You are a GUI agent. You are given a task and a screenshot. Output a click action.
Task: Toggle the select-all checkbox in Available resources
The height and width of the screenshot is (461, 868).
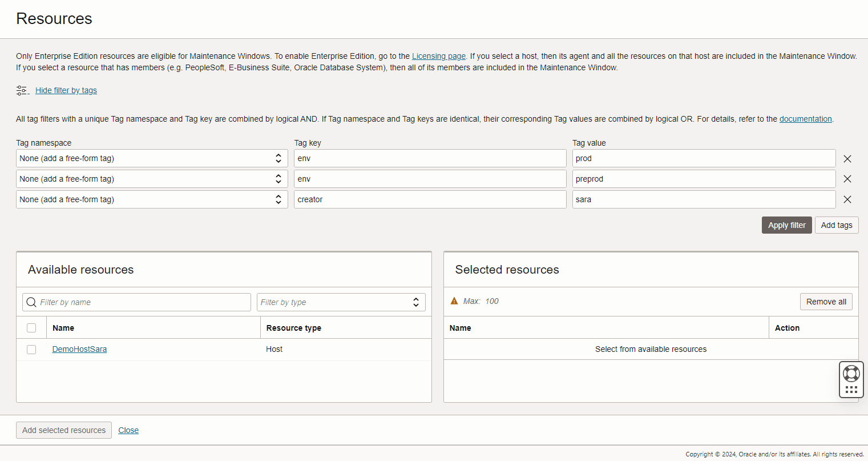pyautogui.click(x=31, y=327)
